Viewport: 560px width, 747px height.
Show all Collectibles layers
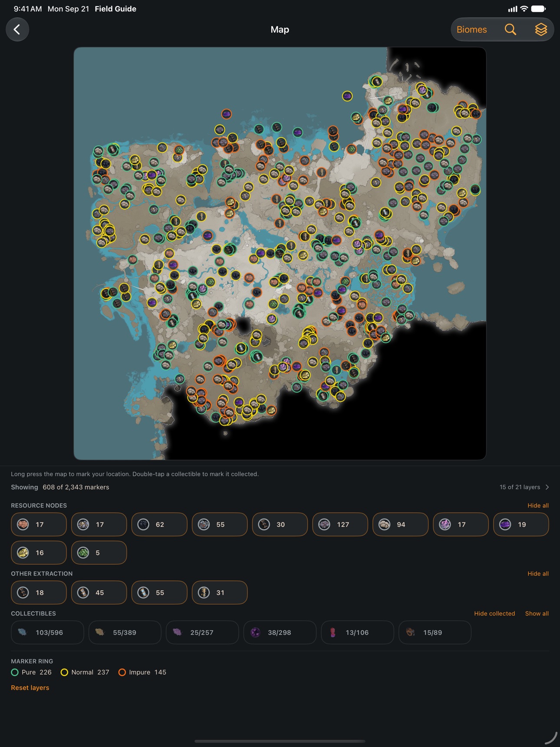(537, 614)
